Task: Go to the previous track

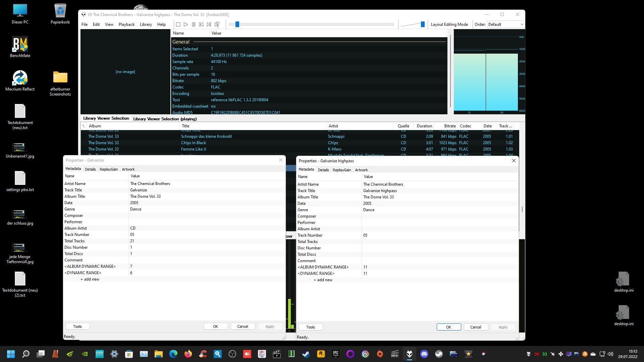Action: coord(201,24)
